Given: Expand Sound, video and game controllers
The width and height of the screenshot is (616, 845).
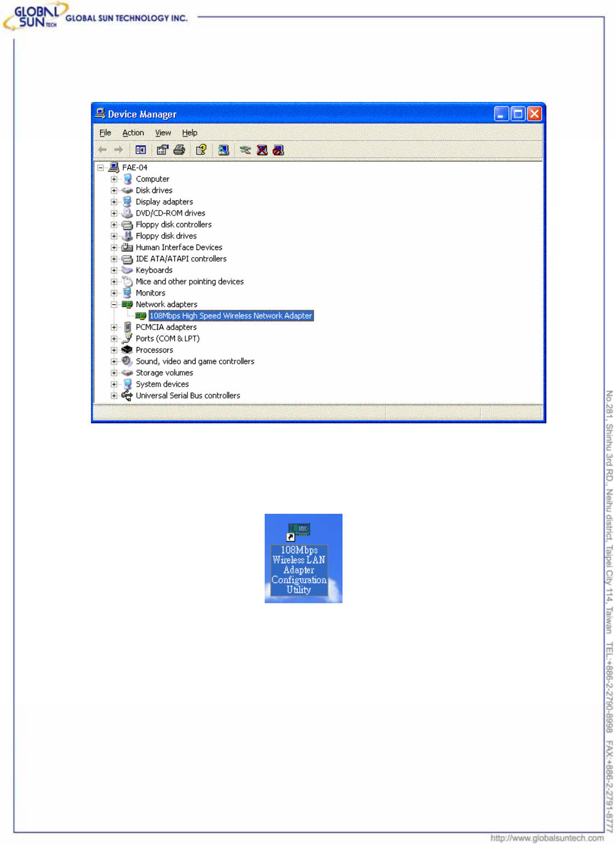Looking at the screenshot, I should (114, 361).
